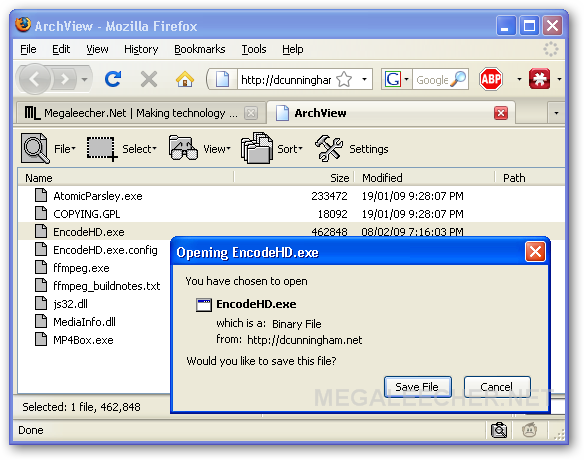The height and width of the screenshot is (460, 584).
Task: Open the ArchView Select dropdown
Action: click(x=139, y=149)
